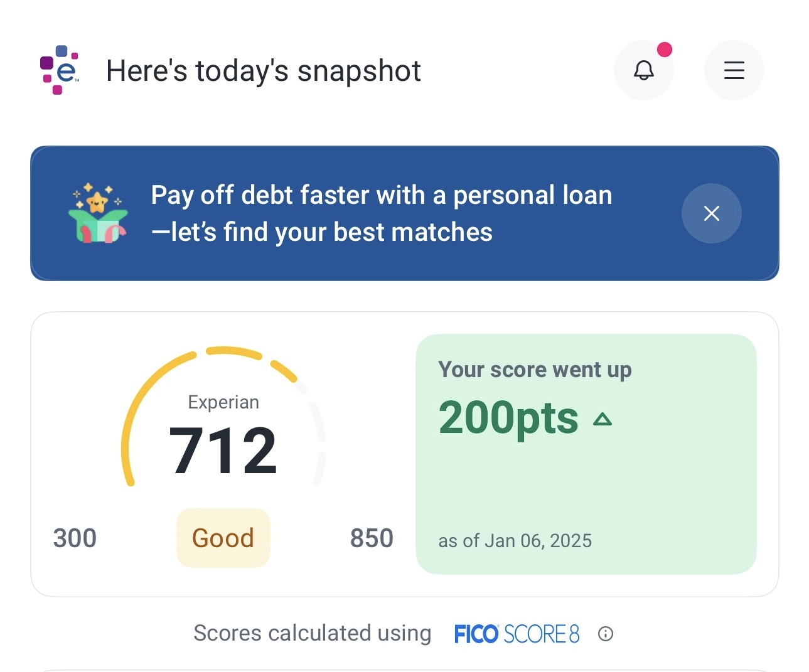Tap the Experian label above score
Screen dimensions: 809x672
click(223, 402)
